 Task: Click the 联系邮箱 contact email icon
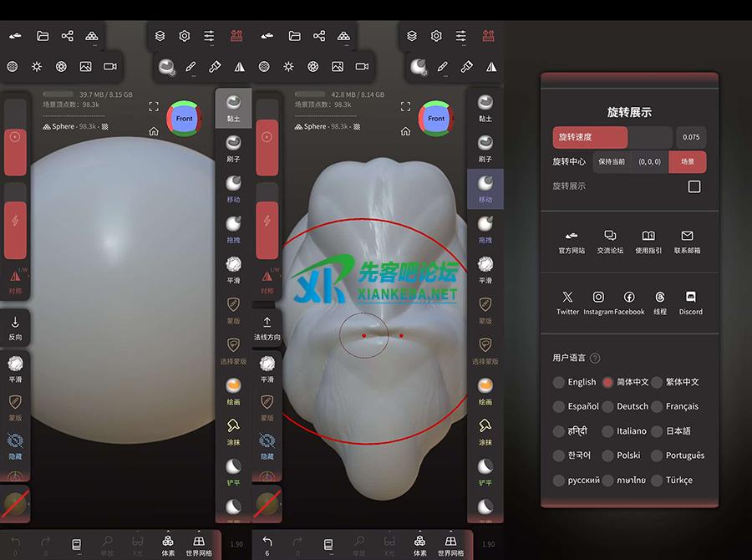point(687,237)
